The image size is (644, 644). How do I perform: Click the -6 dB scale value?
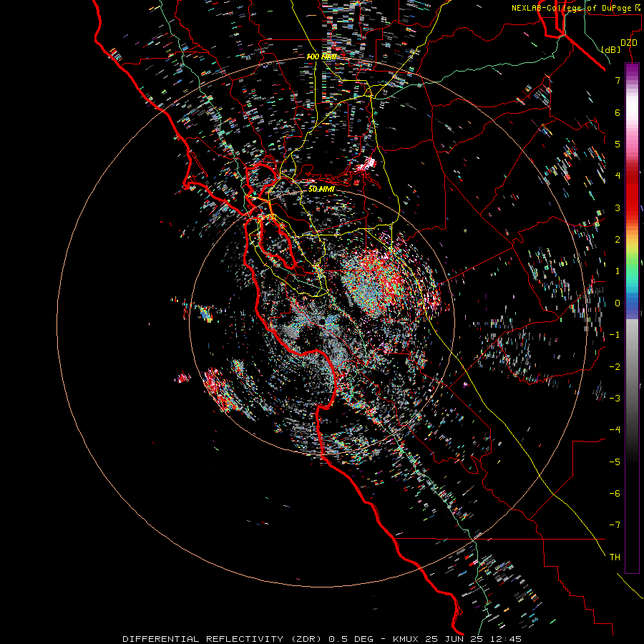615,494
